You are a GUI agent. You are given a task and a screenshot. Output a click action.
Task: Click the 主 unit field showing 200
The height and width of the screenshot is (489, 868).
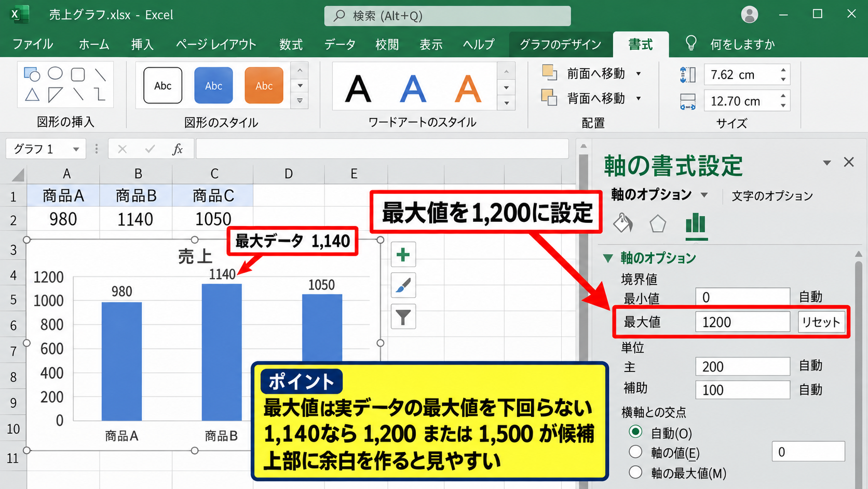pos(742,366)
